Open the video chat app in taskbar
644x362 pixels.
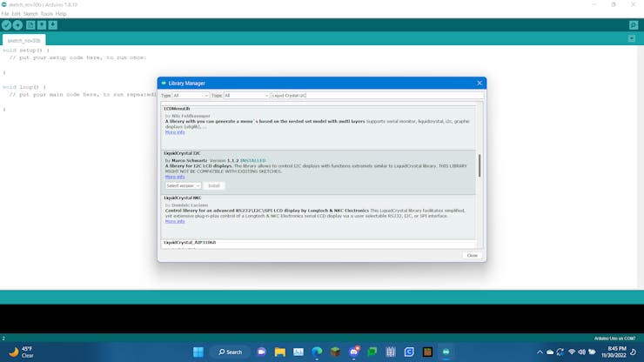point(261,352)
